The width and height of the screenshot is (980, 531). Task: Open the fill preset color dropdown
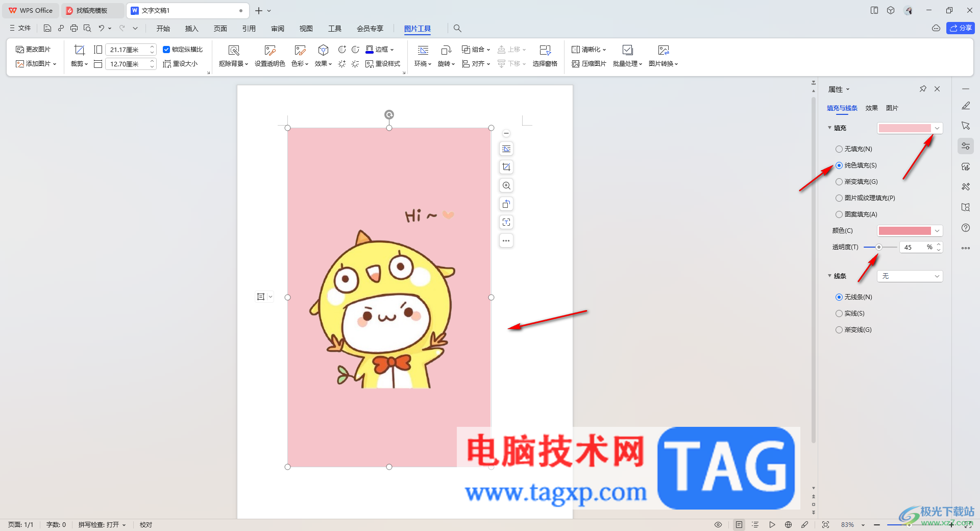click(910, 128)
